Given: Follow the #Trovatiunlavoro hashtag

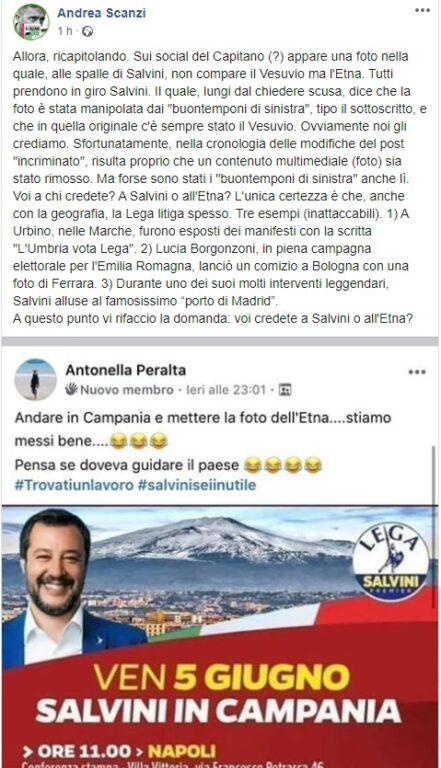Looking at the screenshot, I should coord(74,485).
